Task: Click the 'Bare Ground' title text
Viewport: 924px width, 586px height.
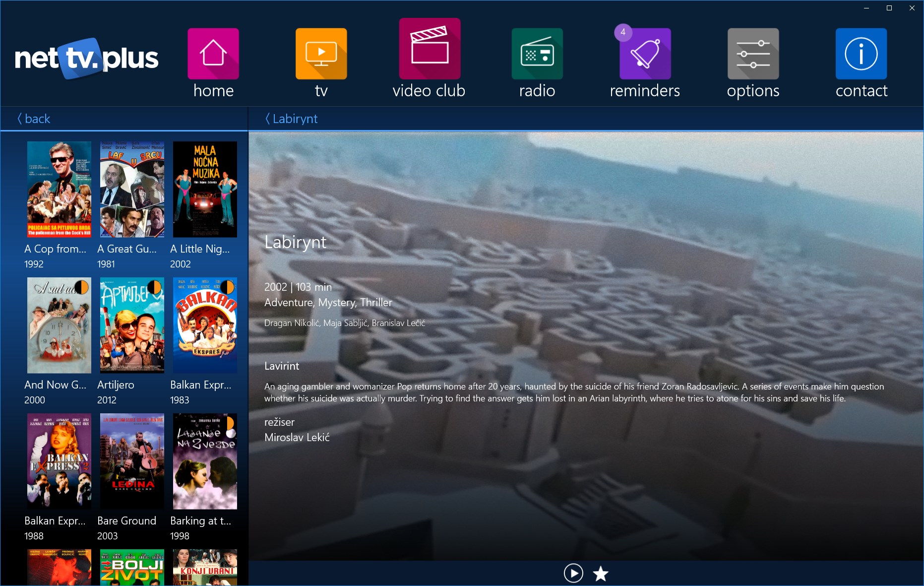Action: coord(126,521)
